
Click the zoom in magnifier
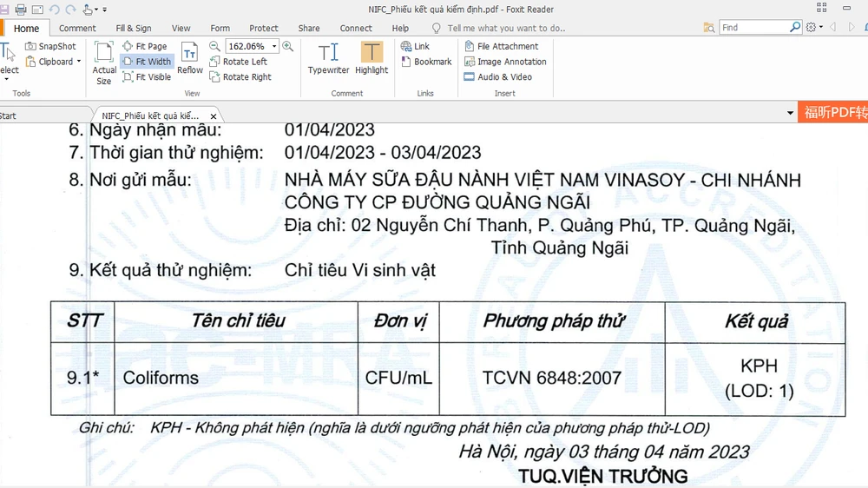pyautogui.click(x=288, y=46)
